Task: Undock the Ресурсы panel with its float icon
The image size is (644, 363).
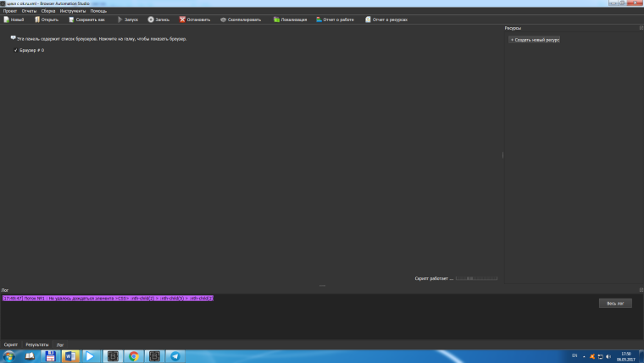Action: (x=641, y=28)
